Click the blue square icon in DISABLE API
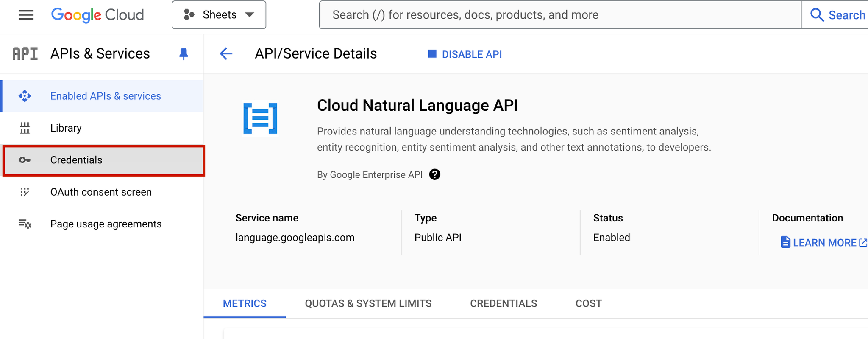This screenshot has height=339, width=868. pos(432,53)
